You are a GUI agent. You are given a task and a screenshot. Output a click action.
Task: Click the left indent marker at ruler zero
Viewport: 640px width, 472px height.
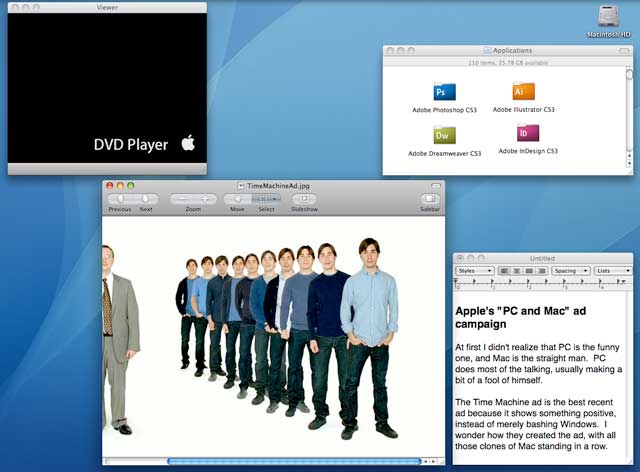(x=456, y=282)
